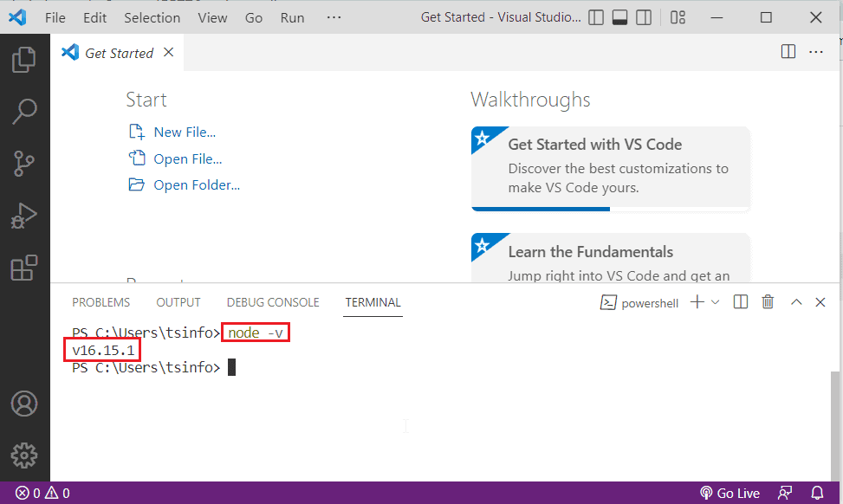Click the Open File... link
This screenshot has height=504, width=843.
pos(188,159)
